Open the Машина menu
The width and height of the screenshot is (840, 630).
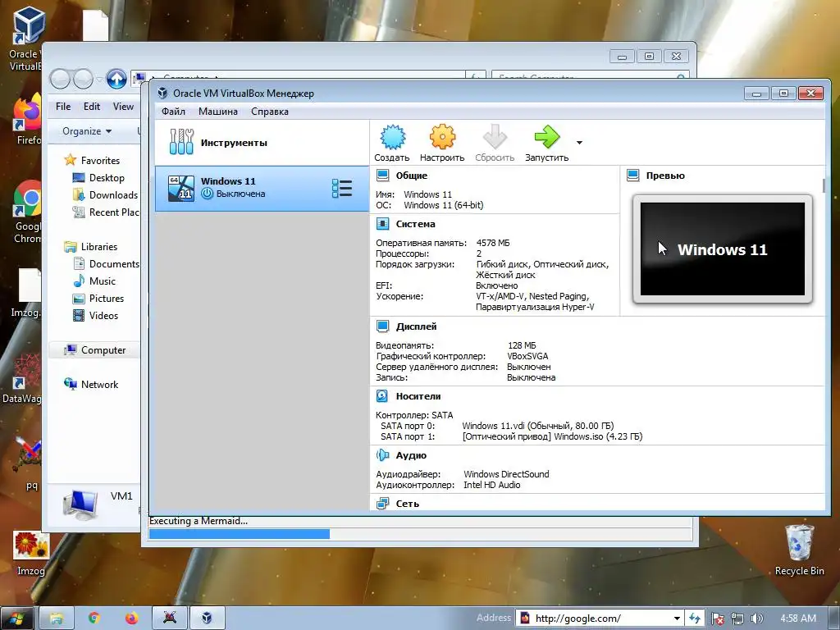(218, 112)
